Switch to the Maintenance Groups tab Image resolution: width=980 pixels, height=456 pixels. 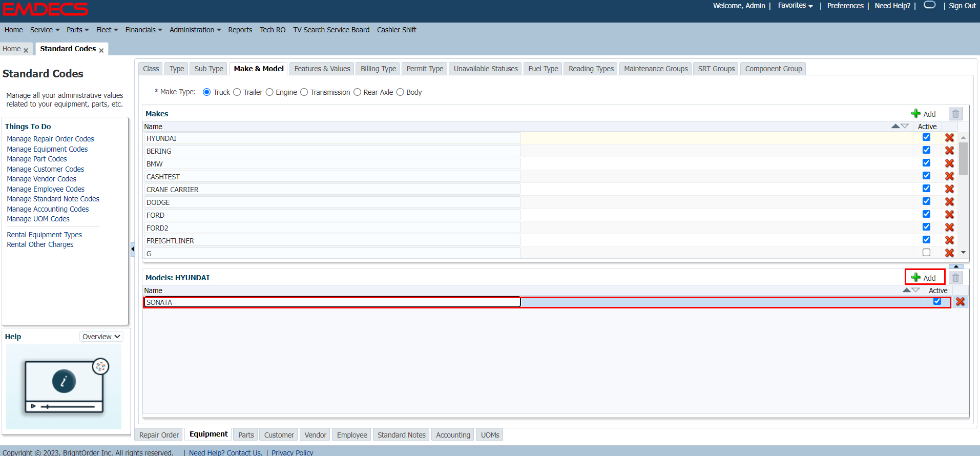tap(656, 69)
